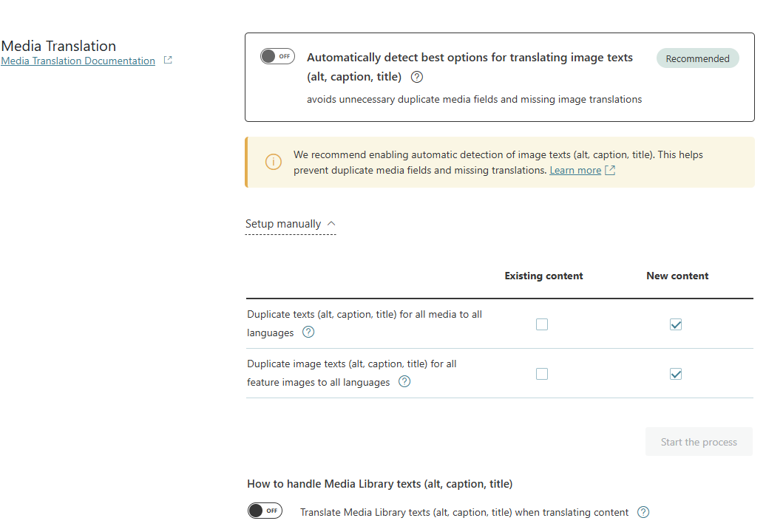Image resolution: width=766 pixels, height=532 pixels.
Task: Click the info icon in the yellow notice
Action: tap(274, 162)
